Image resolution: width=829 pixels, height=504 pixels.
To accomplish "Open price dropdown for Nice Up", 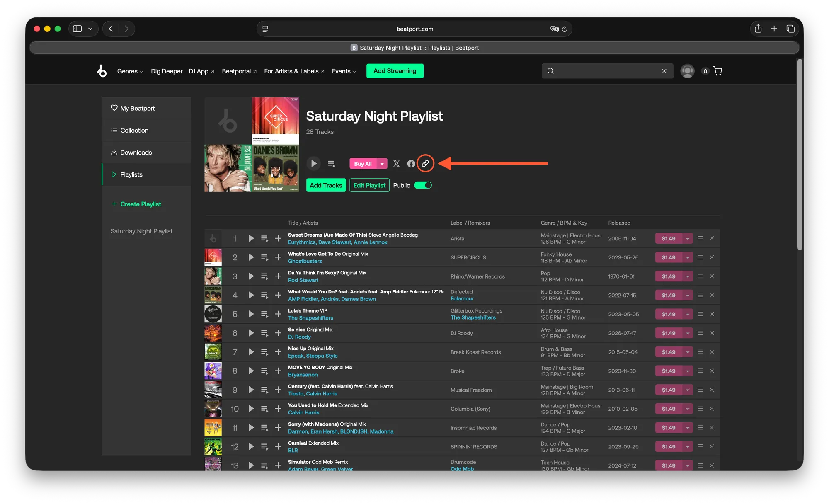I will coord(687,352).
